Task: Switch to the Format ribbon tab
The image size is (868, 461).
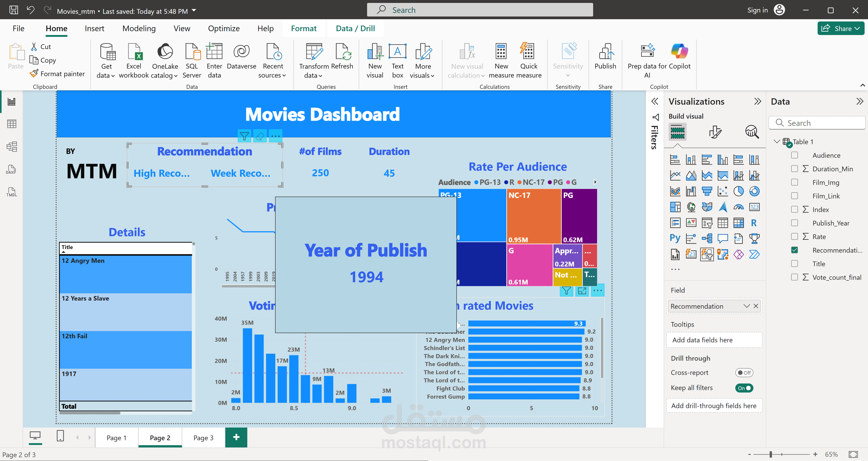Action: coord(304,29)
